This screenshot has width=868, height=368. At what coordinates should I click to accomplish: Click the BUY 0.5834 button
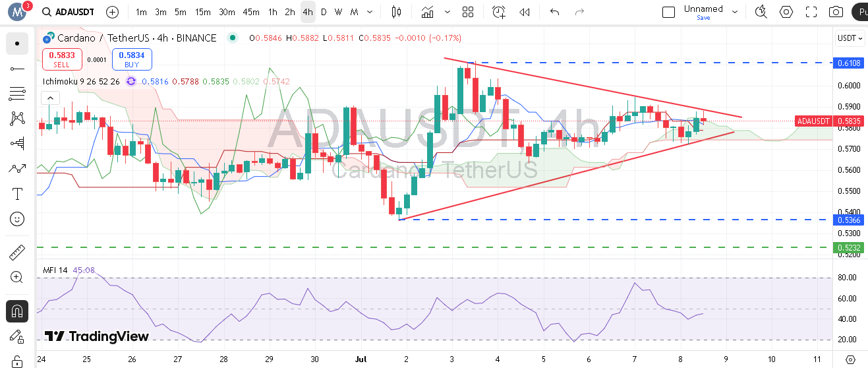[132, 59]
